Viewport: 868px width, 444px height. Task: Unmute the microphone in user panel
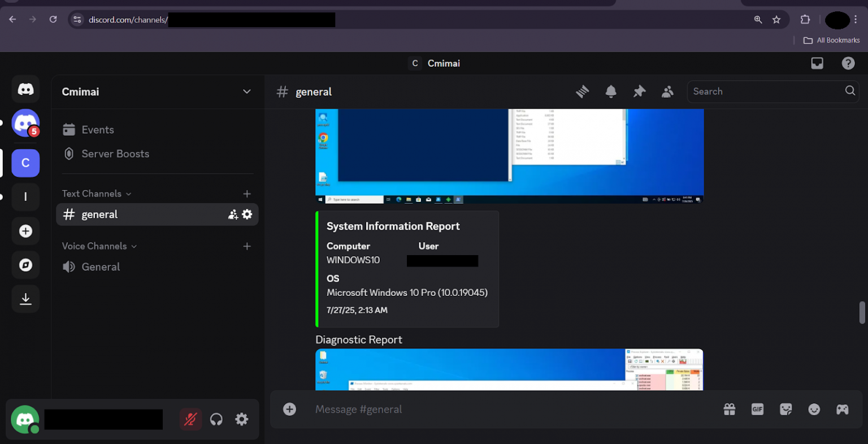click(x=190, y=419)
